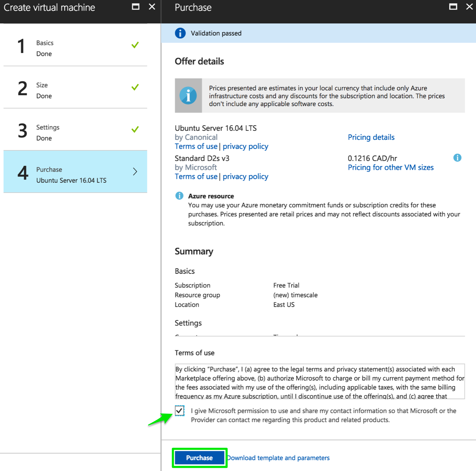This screenshot has height=471, width=476.
Task: Open the Pricing details link
Action: [x=371, y=137]
